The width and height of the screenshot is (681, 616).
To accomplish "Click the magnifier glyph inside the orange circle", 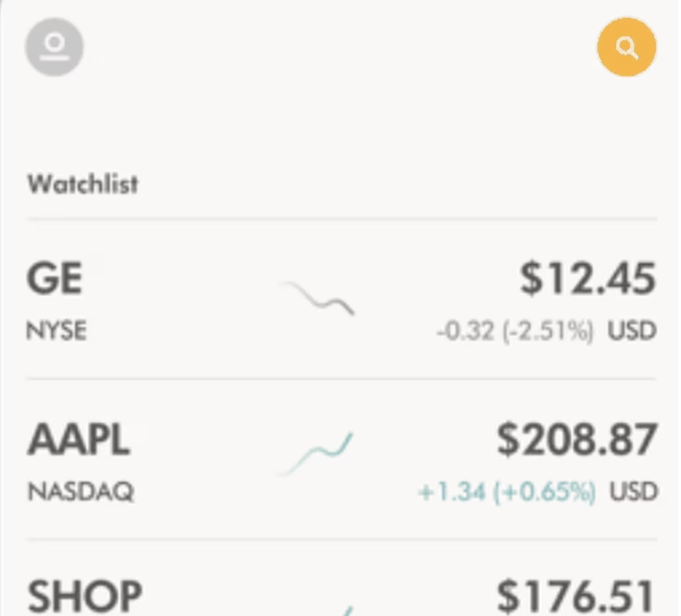I will (627, 48).
